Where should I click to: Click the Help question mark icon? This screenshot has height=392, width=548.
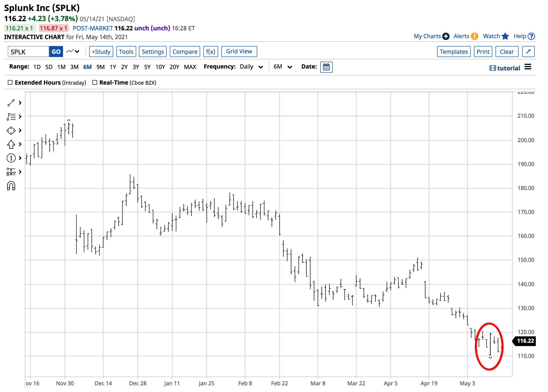coord(531,36)
